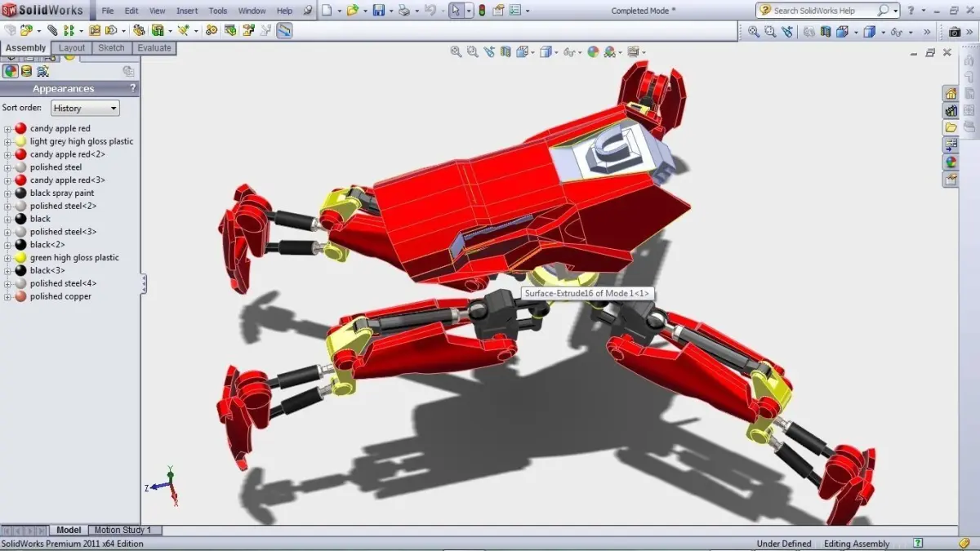Click the Open file folder icon
Viewport: 980px width, 551px height.
[x=351, y=11]
